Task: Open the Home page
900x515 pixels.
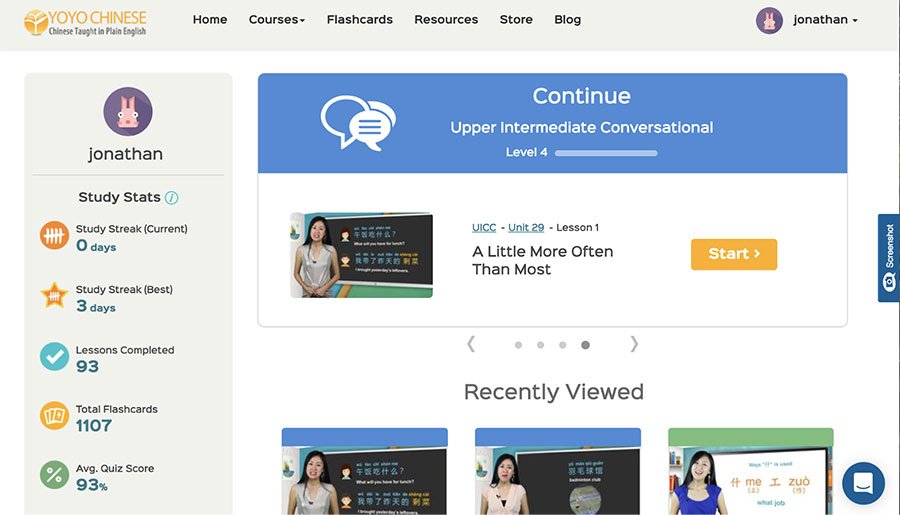Action: pos(210,20)
